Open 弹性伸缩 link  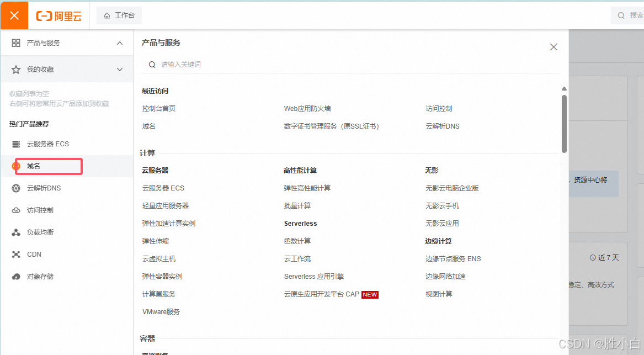click(x=156, y=241)
